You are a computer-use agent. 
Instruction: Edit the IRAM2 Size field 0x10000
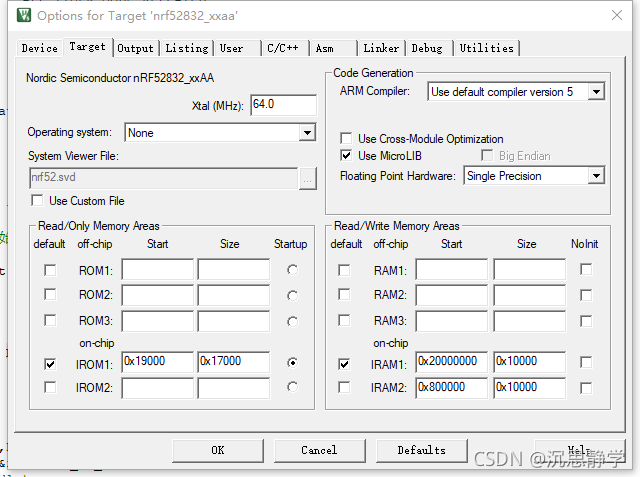pos(530,388)
